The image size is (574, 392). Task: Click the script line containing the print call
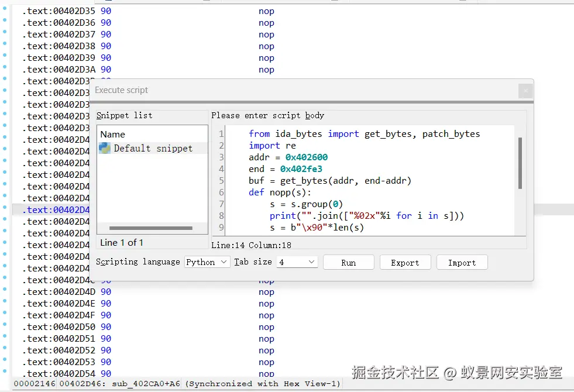(x=367, y=216)
